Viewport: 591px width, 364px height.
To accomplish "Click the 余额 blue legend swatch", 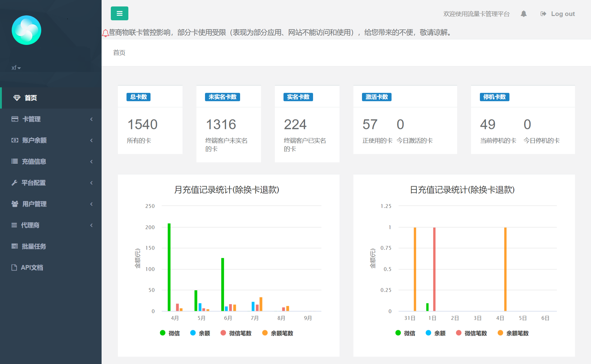I will click(x=192, y=333).
